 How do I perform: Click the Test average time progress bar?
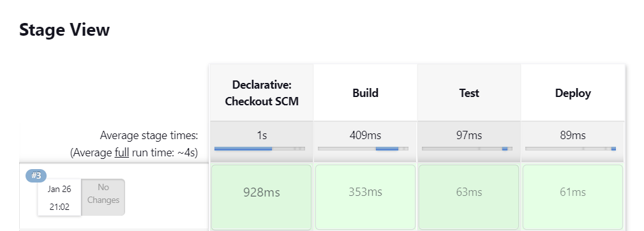(x=467, y=149)
